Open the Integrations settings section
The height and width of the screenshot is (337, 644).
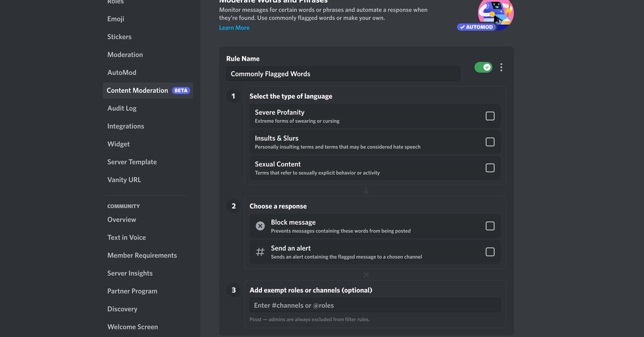point(126,126)
